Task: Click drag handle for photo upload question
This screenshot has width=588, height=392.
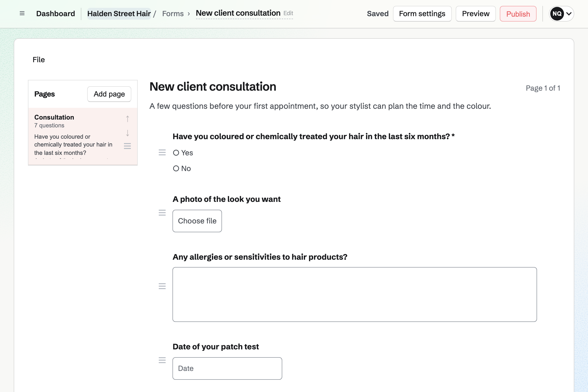Action: 162,213
